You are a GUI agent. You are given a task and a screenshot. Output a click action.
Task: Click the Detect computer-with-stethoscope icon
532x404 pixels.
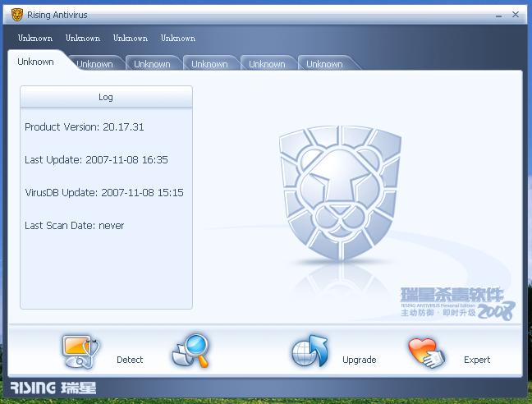coord(80,351)
